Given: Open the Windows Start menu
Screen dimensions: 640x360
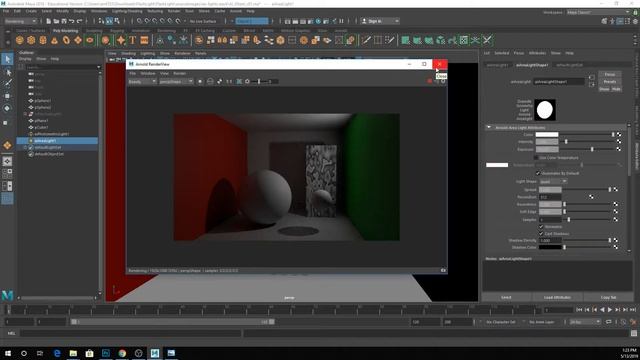Looking at the screenshot, I should [x=8, y=353].
